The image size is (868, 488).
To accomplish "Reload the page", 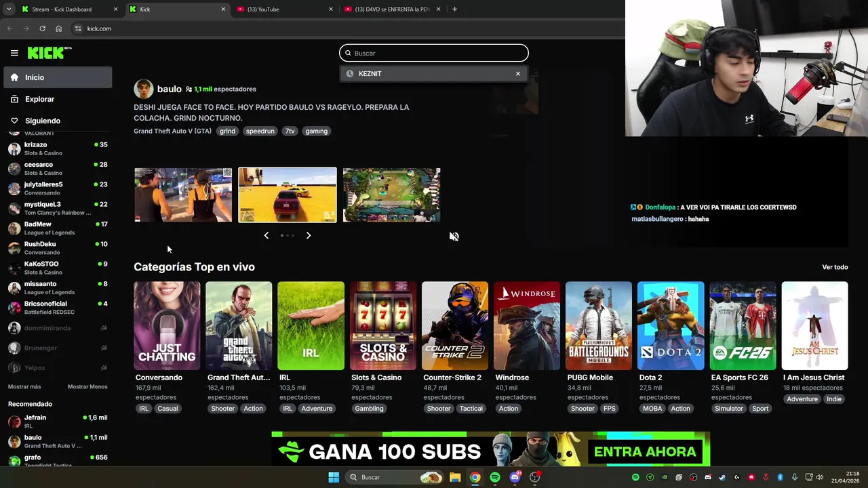I will tap(42, 28).
